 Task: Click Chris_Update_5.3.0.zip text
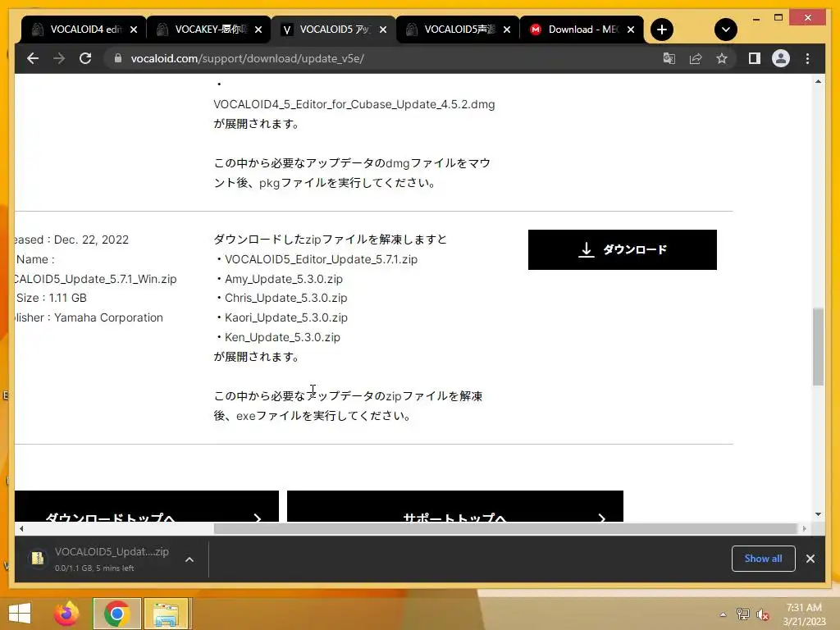(285, 298)
